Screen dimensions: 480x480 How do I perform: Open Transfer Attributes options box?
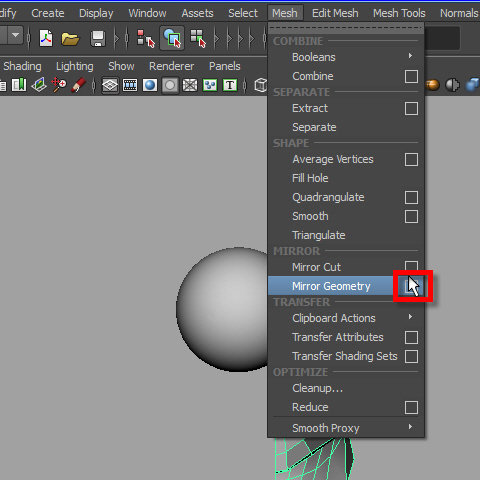click(411, 337)
